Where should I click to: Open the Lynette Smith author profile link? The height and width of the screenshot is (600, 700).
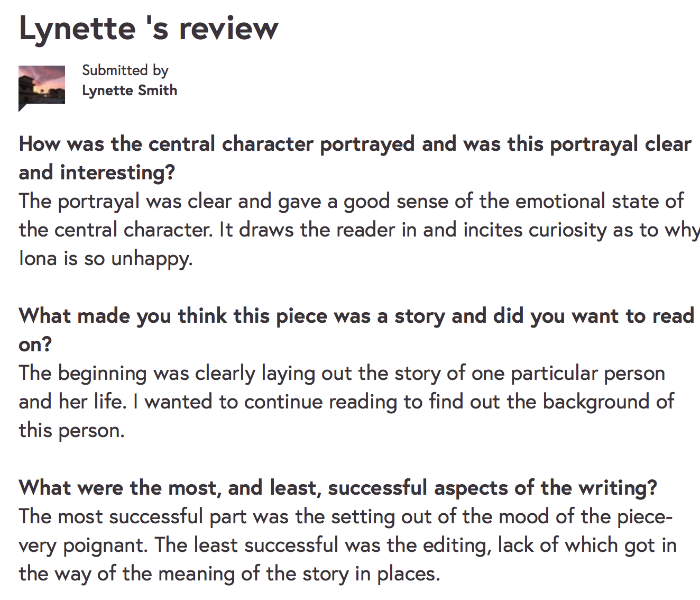130,90
